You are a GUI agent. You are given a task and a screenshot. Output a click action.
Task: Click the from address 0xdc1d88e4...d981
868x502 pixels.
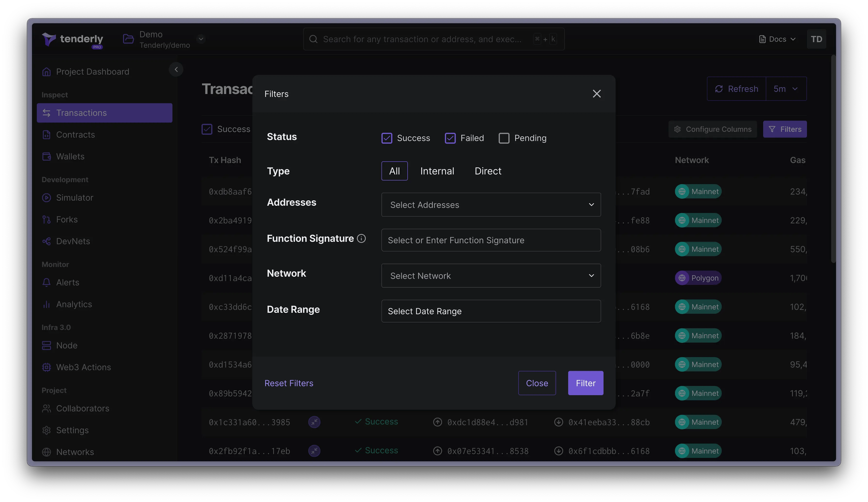pyautogui.click(x=488, y=422)
